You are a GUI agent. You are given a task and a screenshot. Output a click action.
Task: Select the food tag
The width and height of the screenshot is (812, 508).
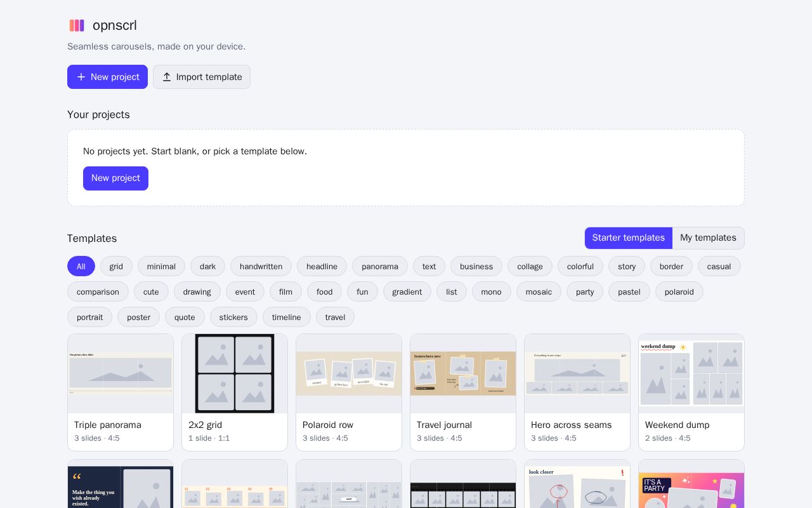pos(324,291)
